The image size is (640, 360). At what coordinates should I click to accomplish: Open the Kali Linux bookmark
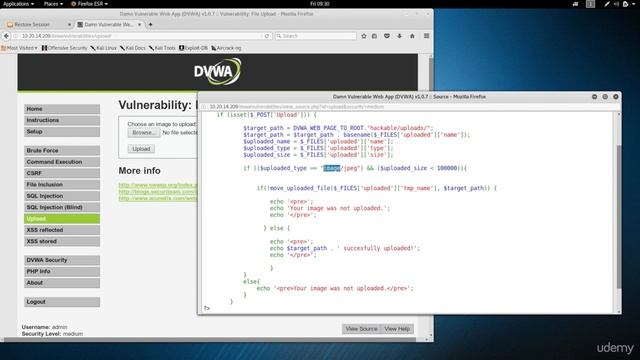[104, 48]
